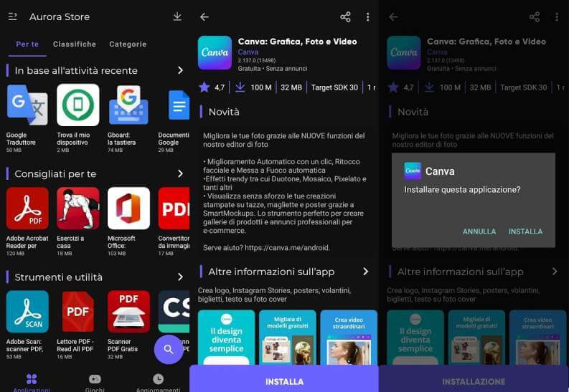Expand Consigliati per te section
The width and height of the screenshot is (569, 392).
coord(180,173)
